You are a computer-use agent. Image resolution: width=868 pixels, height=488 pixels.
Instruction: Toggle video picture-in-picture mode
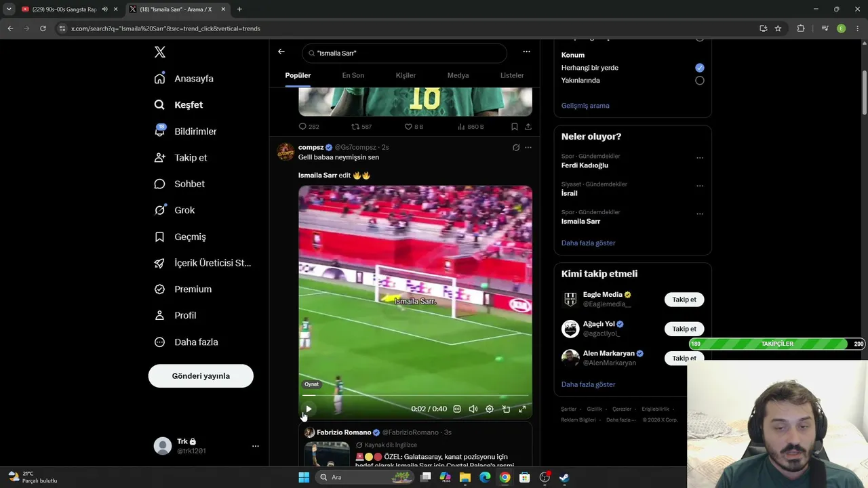pyautogui.click(x=506, y=409)
